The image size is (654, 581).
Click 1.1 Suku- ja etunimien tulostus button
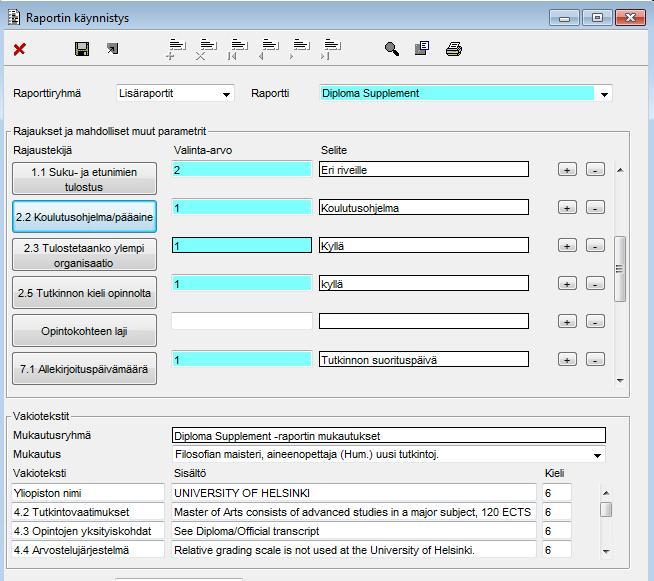pyautogui.click(x=84, y=179)
